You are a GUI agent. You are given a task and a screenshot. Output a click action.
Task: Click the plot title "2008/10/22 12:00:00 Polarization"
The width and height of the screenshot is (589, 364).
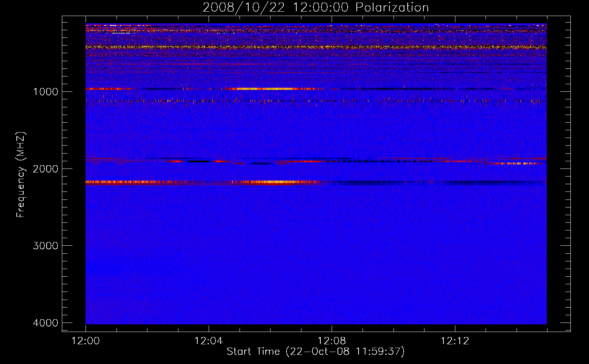point(316,7)
